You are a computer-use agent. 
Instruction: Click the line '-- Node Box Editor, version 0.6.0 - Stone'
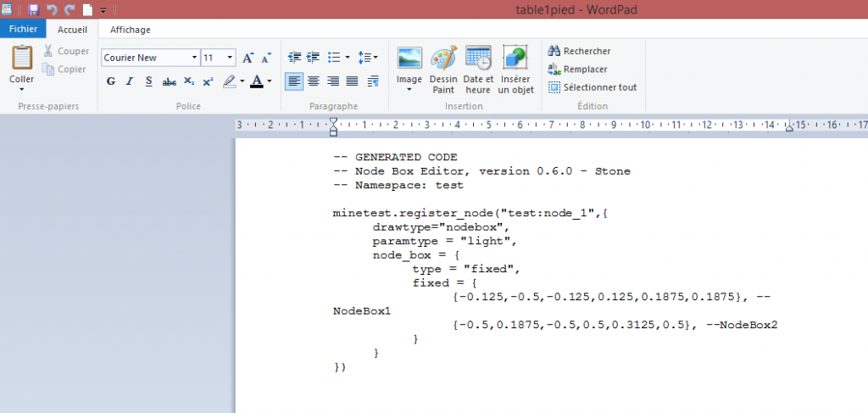point(481,171)
